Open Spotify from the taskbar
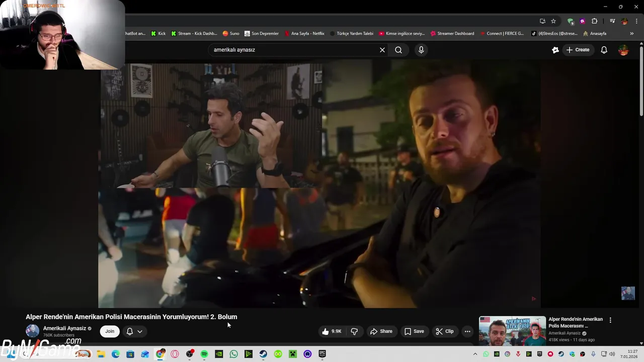Screen dimensions: 644x362 tap(204, 354)
